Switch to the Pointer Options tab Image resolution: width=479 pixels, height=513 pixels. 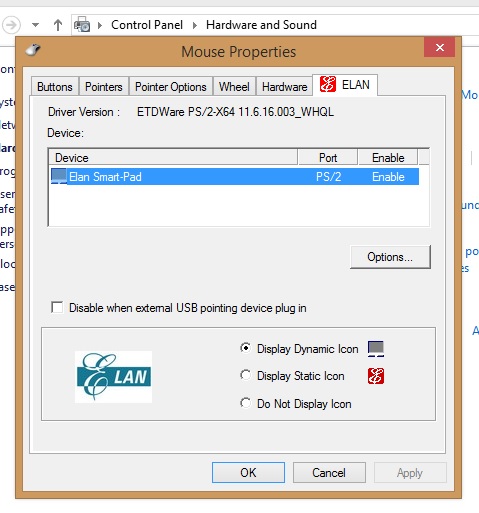(171, 87)
